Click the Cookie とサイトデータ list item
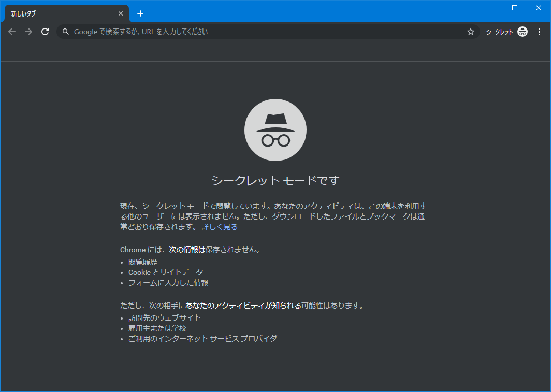This screenshot has width=551, height=392. (x=166, y=272)
